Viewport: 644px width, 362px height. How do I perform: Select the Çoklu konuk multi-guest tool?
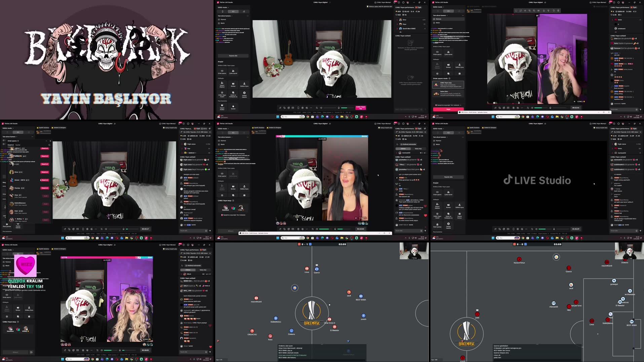tap(233, 71)
